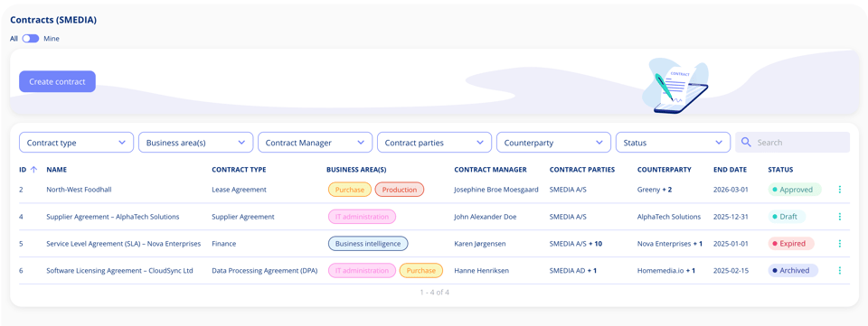Click end date 2025-01-01
Screen dimensions: 868x326
(x=731, y=244)
